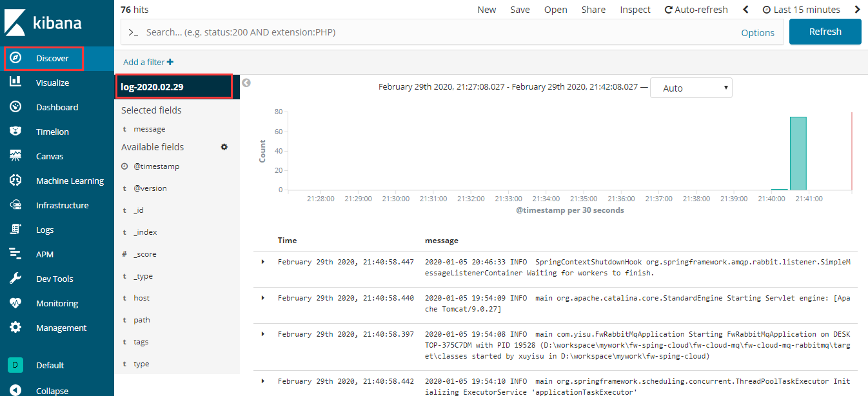868x396 pixels.
Task: Collapse the left navigation menu
Action: pos(15,390)
